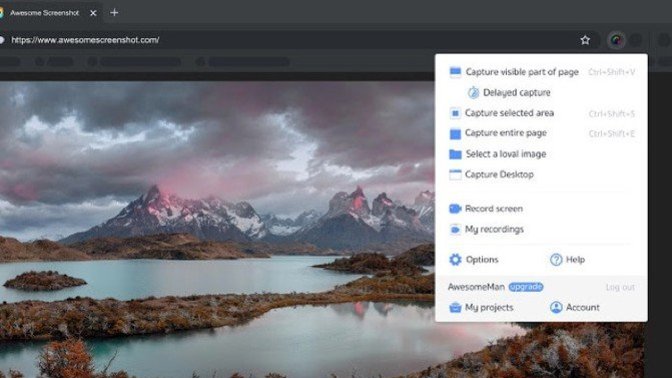Screen dimensions: 672x378
Task: Open Help link
Action: coord(575,260)
